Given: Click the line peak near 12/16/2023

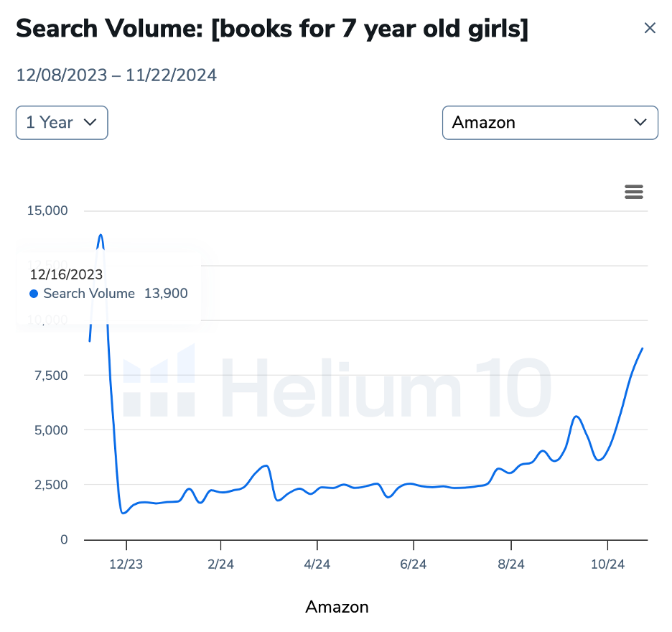Looking at the screenshot, I should pyautogui.click(x=101, y=235).
